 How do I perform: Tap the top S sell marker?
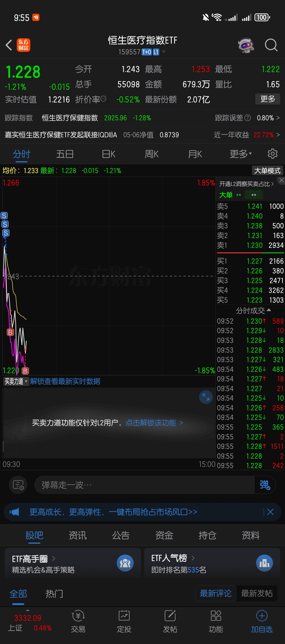coord(4,216)
